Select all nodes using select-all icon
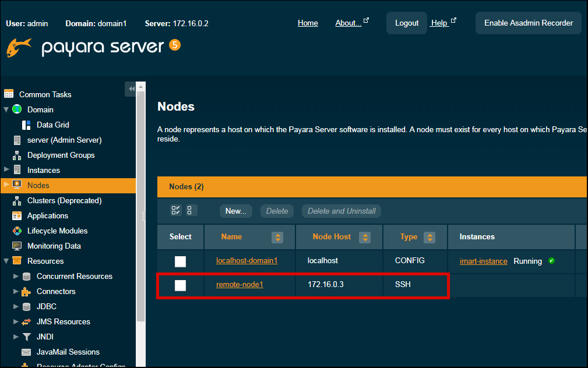 point(175,210)
